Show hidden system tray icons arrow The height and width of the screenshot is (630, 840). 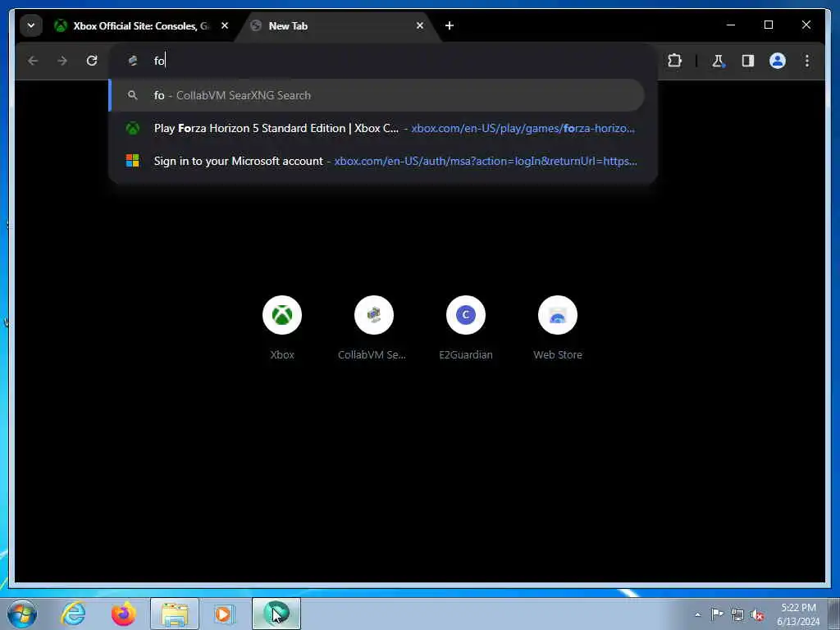tap(697, 614)
